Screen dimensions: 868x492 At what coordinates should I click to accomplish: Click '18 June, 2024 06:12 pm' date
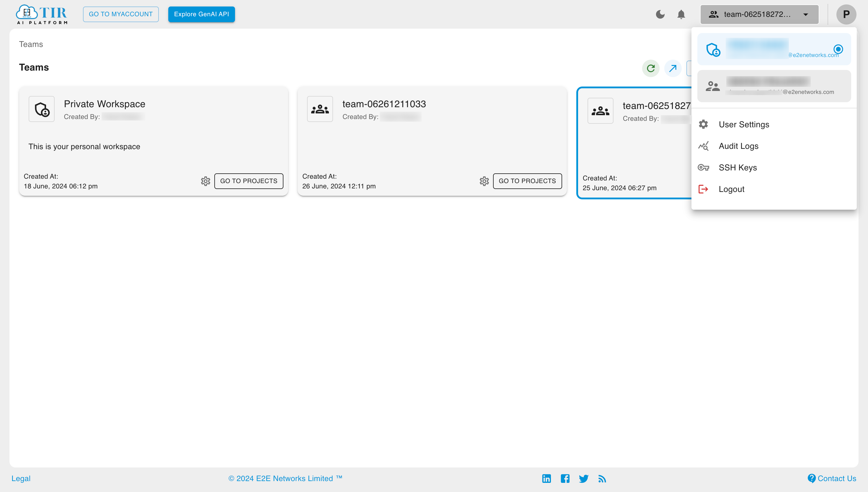coord(61,186)
